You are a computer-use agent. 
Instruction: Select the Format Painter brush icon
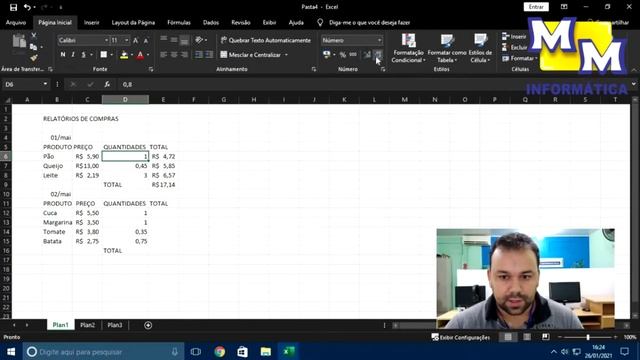pos(34,58)
